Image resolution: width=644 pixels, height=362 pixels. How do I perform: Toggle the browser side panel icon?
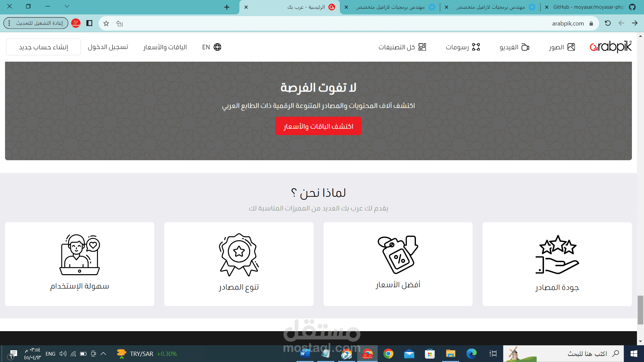(89, 23)
